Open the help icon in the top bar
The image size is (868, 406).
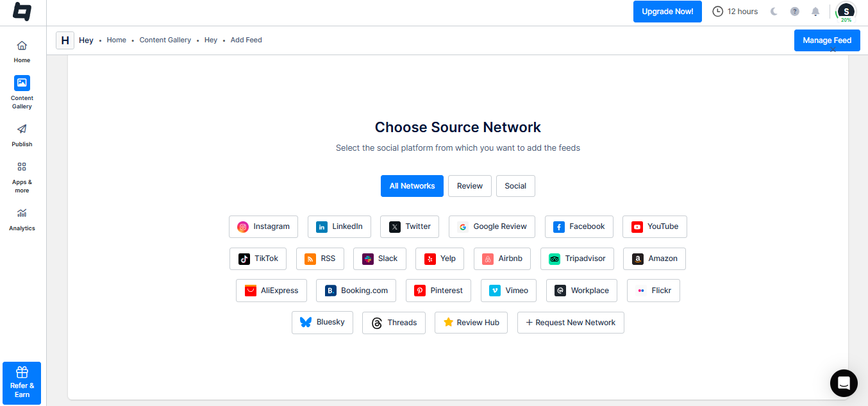click(x=794, y=12)
